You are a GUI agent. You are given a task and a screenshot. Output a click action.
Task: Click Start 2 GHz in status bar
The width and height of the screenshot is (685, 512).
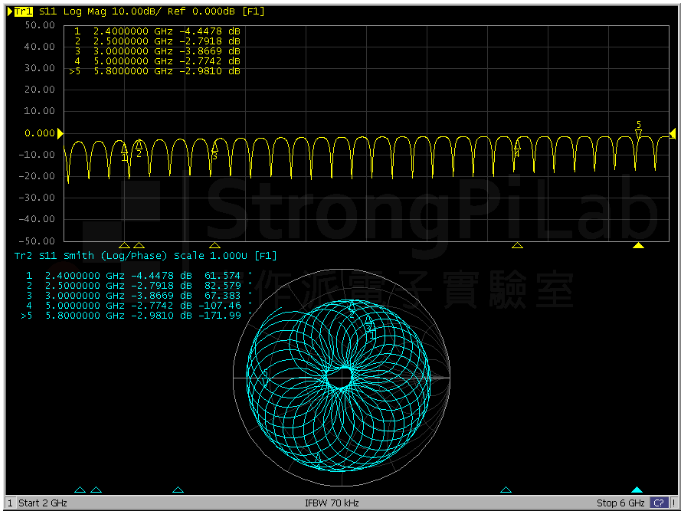pyautogui.click(x=43, y=503)
